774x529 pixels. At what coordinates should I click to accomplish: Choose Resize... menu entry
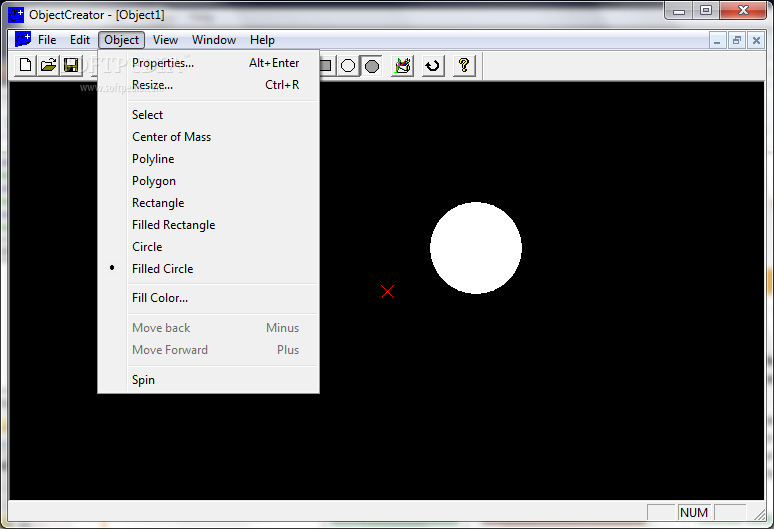[x=208, y=85]
